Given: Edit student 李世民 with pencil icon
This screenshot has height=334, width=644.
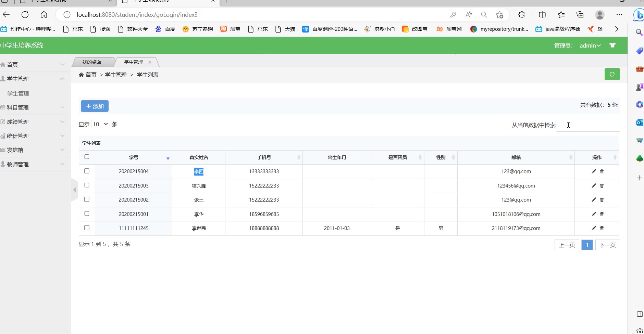Looking at the screenshot, I should pyautogui.click(x=594, y=228).
